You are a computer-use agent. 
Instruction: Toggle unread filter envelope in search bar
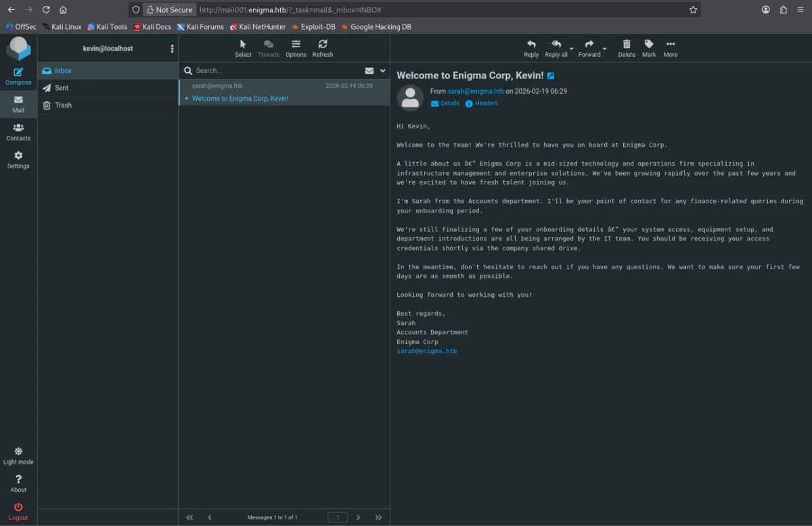369,70
